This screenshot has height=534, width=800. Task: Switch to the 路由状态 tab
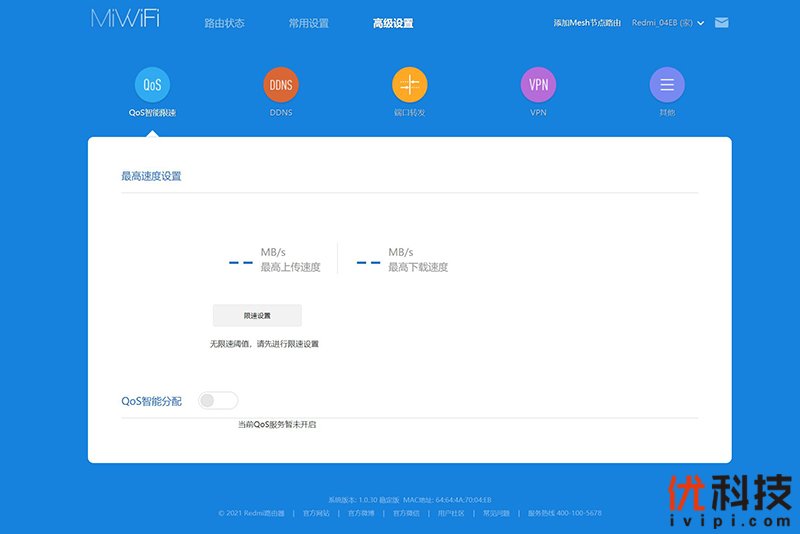pos(224,23)
